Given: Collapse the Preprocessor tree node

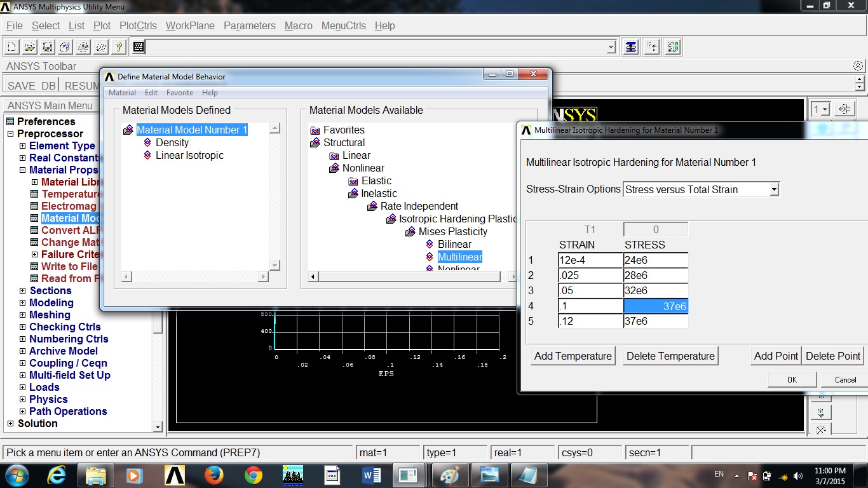Looking at the screenshot, I should pos(10,133).
